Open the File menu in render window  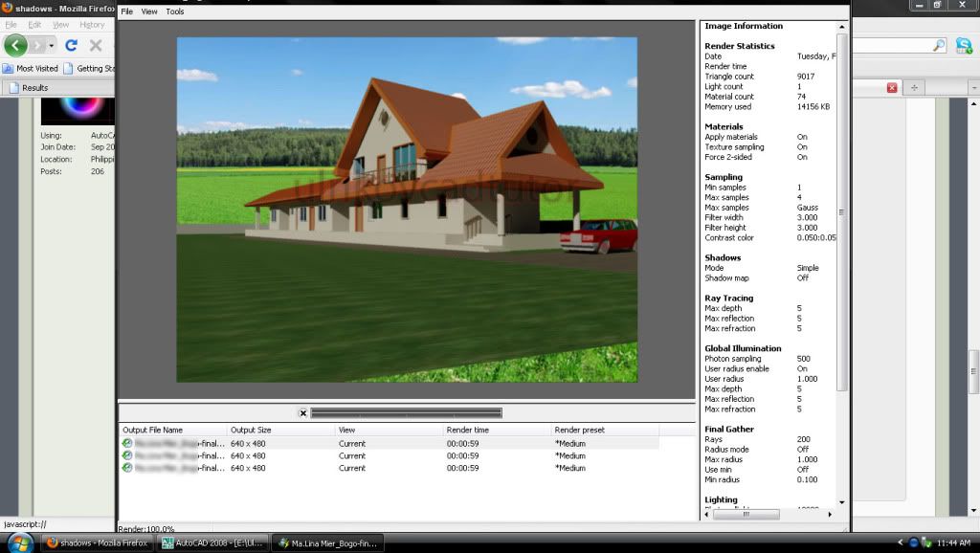click(x=126, y=11)
